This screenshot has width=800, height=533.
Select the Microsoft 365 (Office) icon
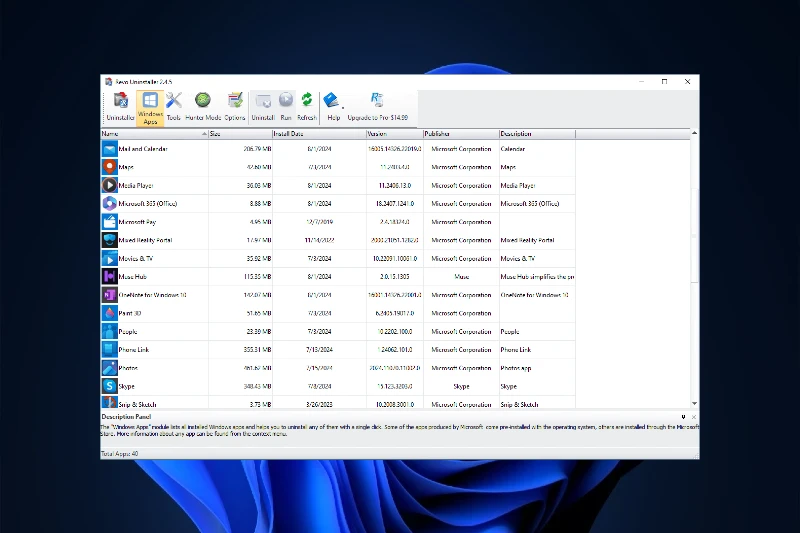click(109, 204)
